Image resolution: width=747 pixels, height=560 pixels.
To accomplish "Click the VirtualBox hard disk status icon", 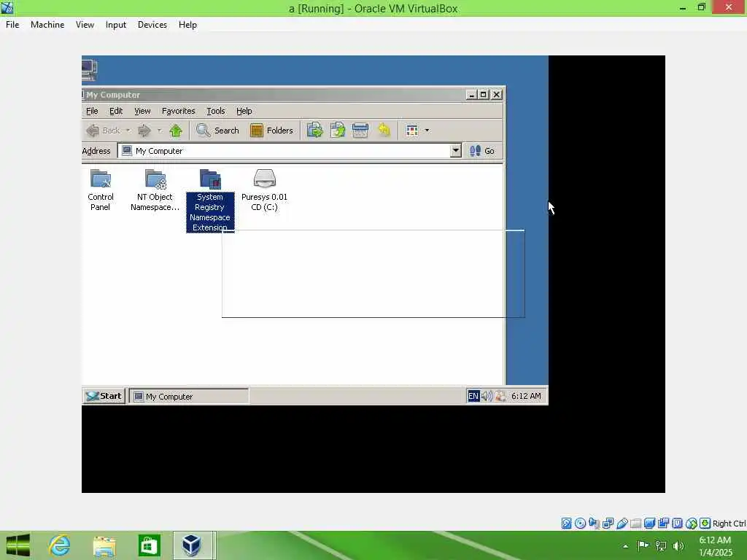I will click(x=566, y=524).
